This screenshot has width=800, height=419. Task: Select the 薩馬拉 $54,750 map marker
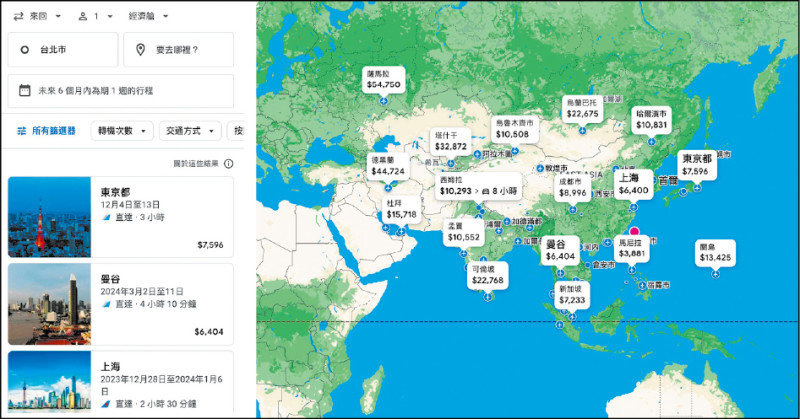384,80
